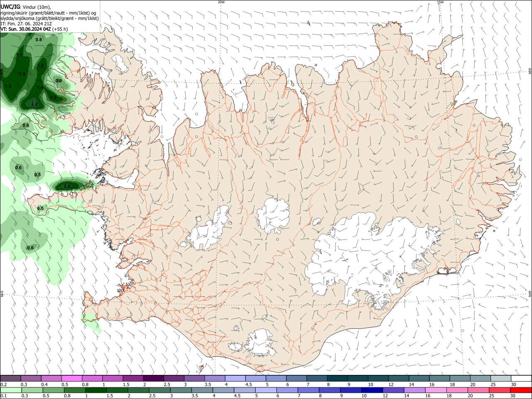Click the bright red rain swatch after the 30 label

pos(521,390)
